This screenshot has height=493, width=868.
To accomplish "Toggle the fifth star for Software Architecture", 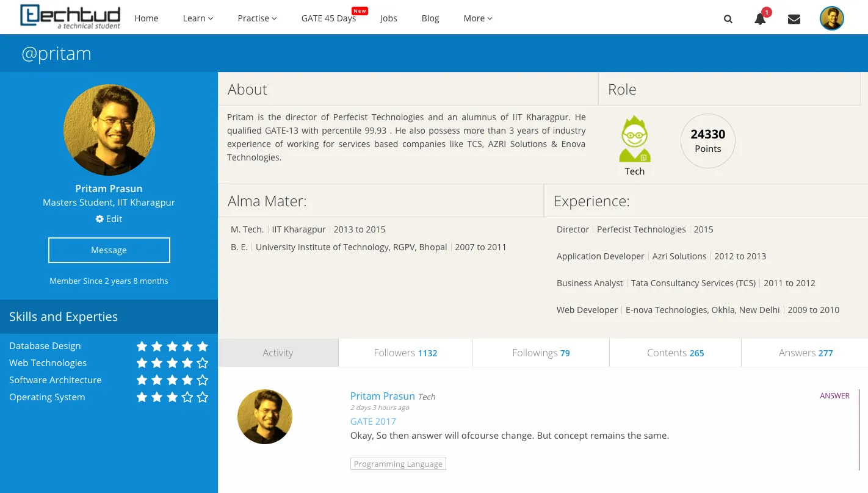I will point(202,380).
